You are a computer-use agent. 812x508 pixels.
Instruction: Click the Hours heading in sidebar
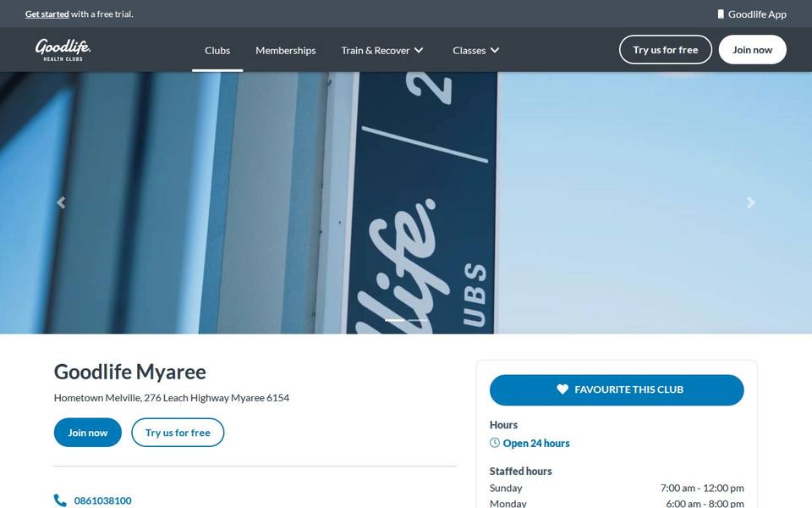pos(503,424)
